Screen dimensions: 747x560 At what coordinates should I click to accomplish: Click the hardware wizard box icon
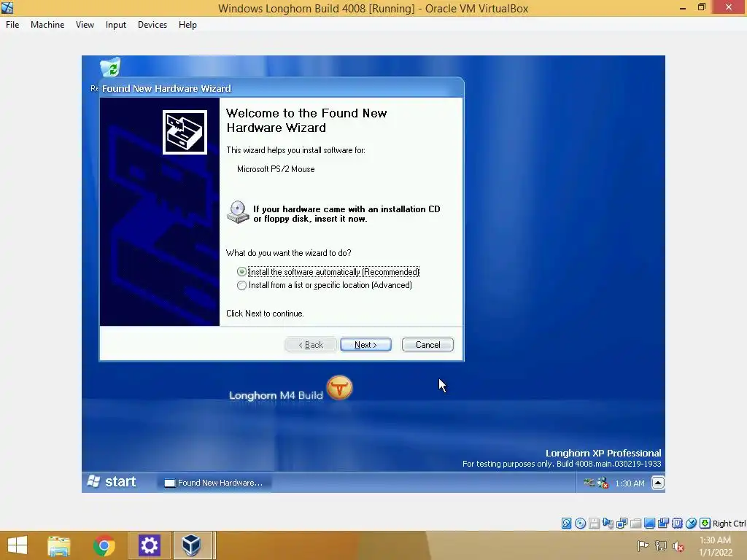point(185,133)
